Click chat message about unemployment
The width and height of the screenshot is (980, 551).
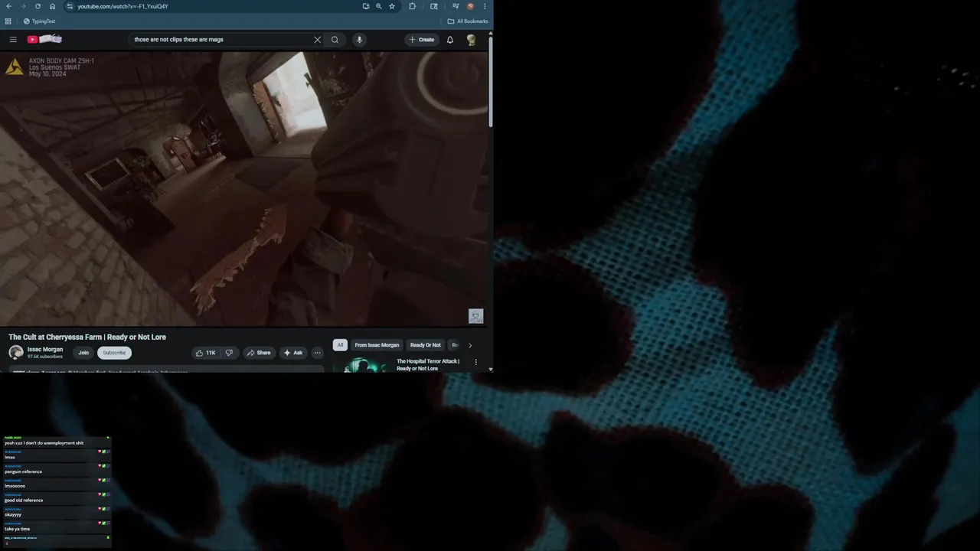44,443
